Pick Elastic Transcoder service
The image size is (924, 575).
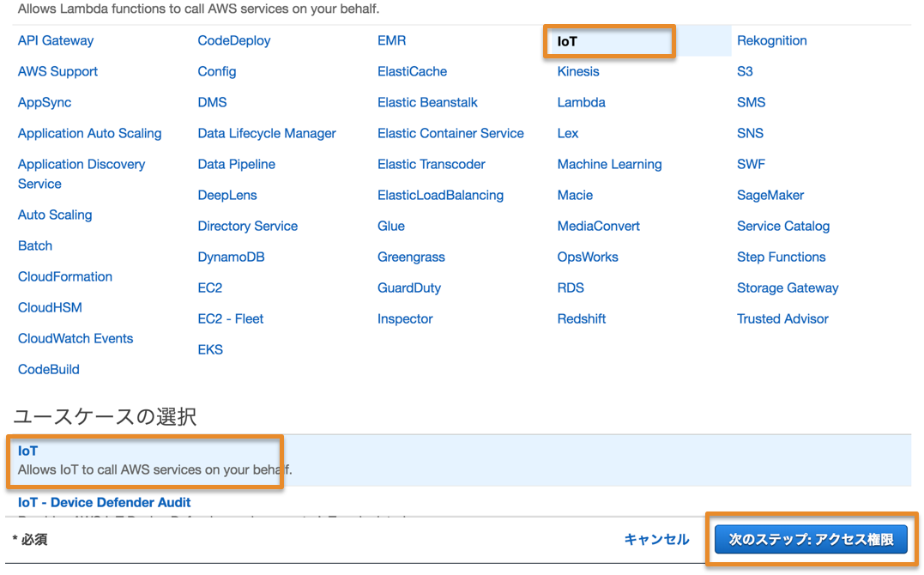coord(432,164)
